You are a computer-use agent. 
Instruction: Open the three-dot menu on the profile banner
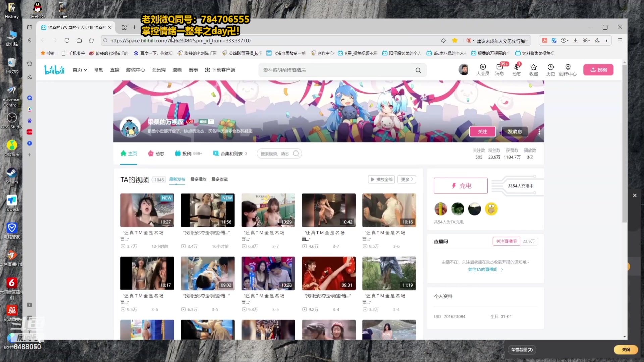(539, 132)
